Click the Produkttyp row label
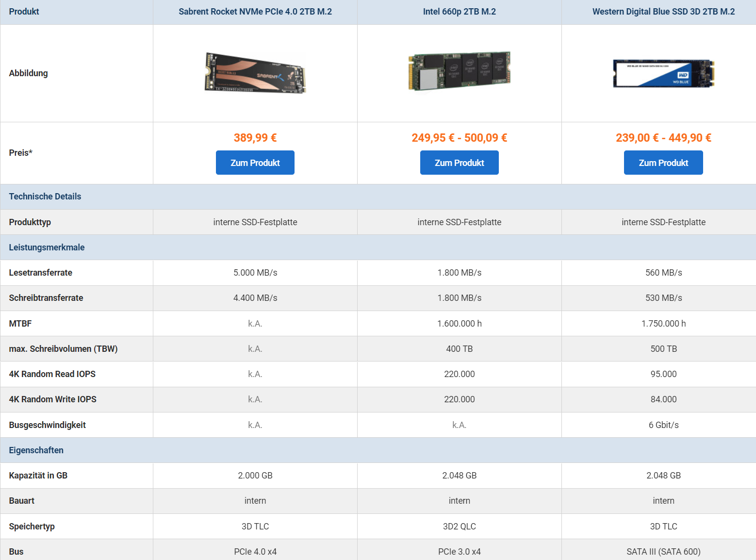 coord(30,222)
